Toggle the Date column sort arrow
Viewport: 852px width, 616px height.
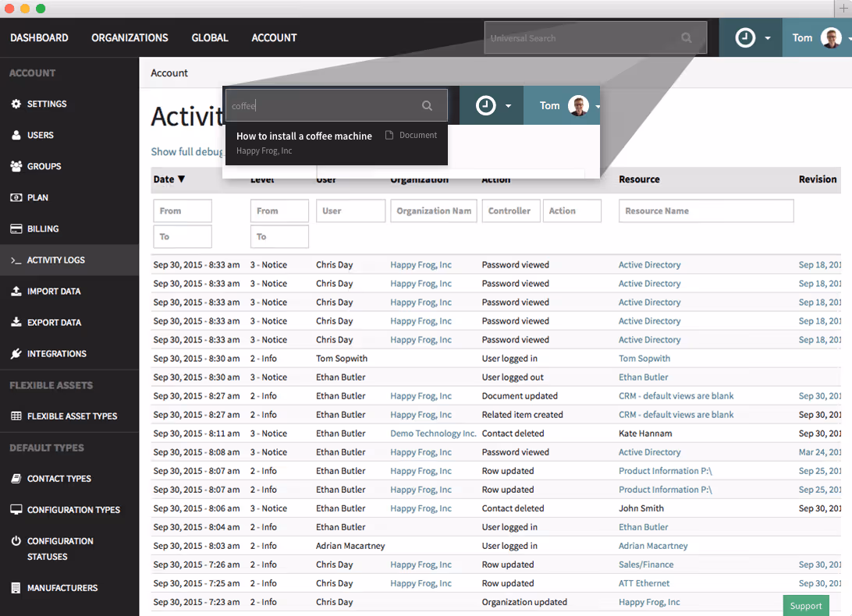pos(182,179)
